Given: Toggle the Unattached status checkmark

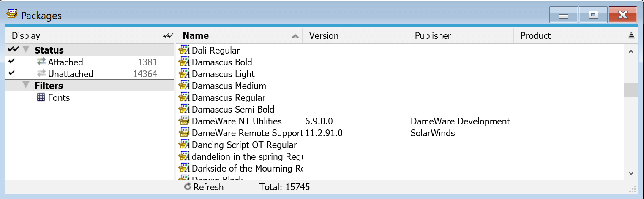Looking at the screenshot, I should tap(11, 73).
